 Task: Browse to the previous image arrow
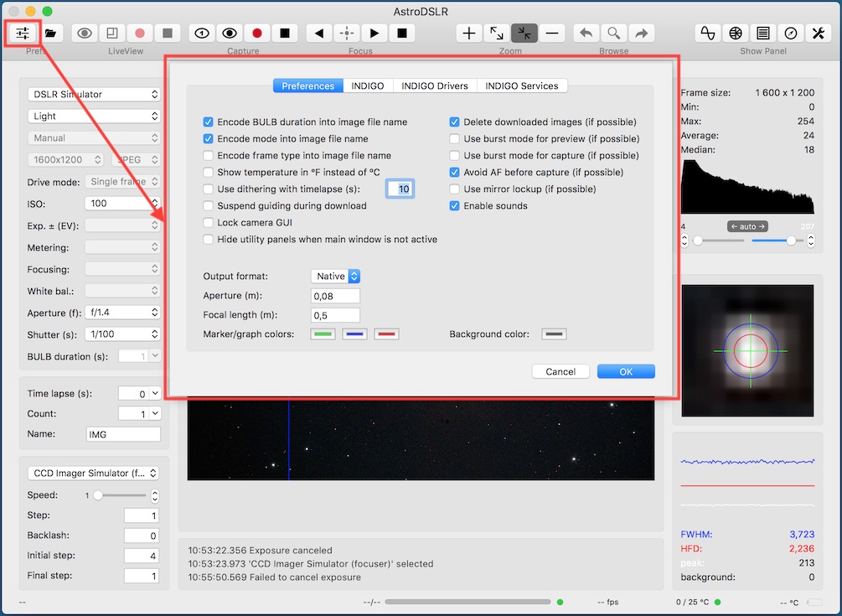tap(586, 34)
